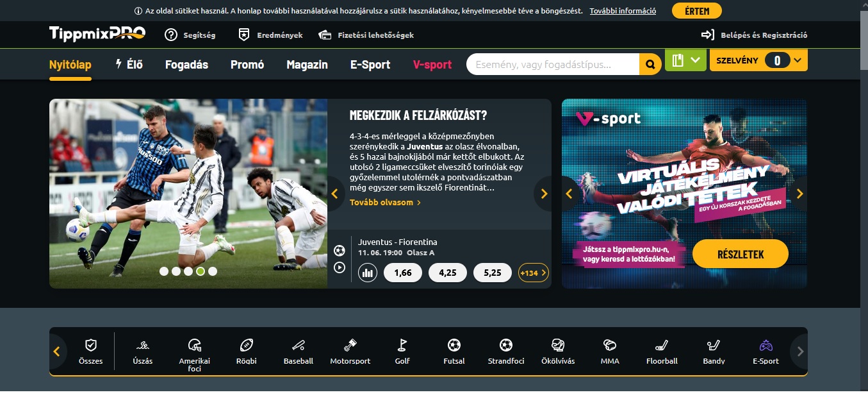This screenshot has width=868, height=397.
Task: Click the login arrow icon
Action: pyautogui.click(x=707, y=35)
